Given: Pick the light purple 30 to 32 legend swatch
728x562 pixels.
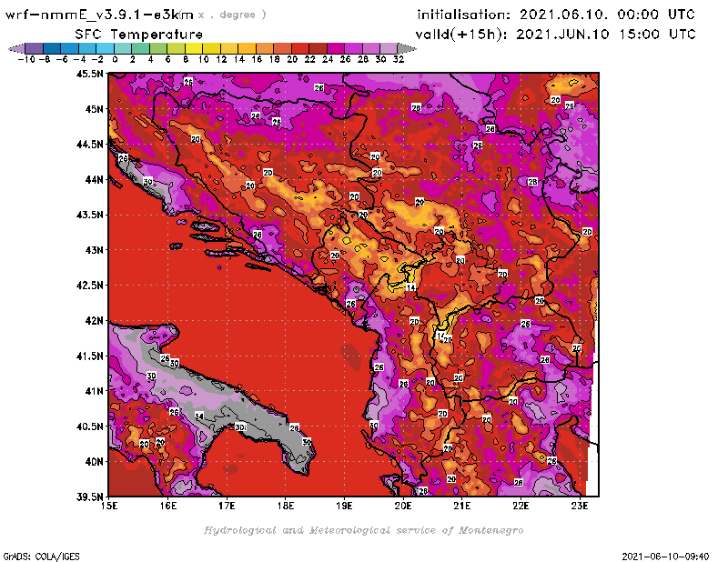Looking at the screenshot, I should click(389, 48).
